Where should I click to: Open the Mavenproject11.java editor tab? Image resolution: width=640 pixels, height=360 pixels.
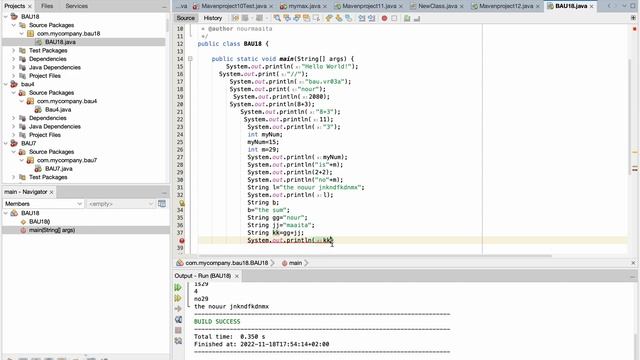click(369, 6)
